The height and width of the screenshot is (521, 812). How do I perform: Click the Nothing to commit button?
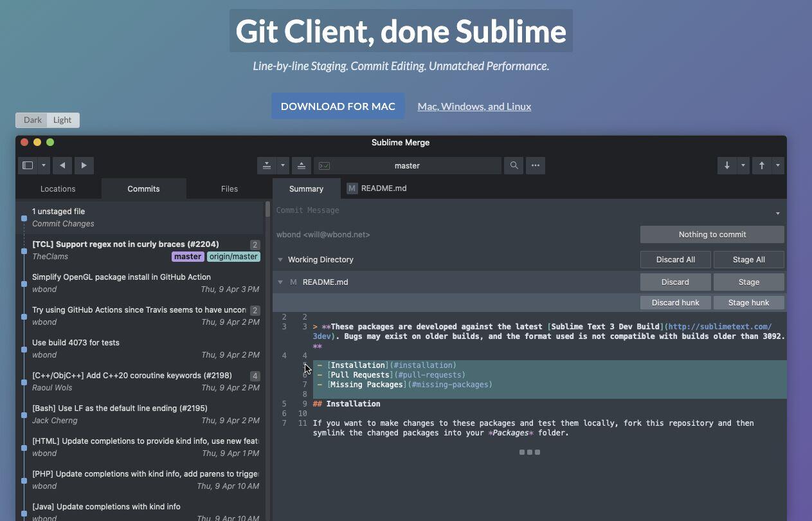tap(712, 234)
